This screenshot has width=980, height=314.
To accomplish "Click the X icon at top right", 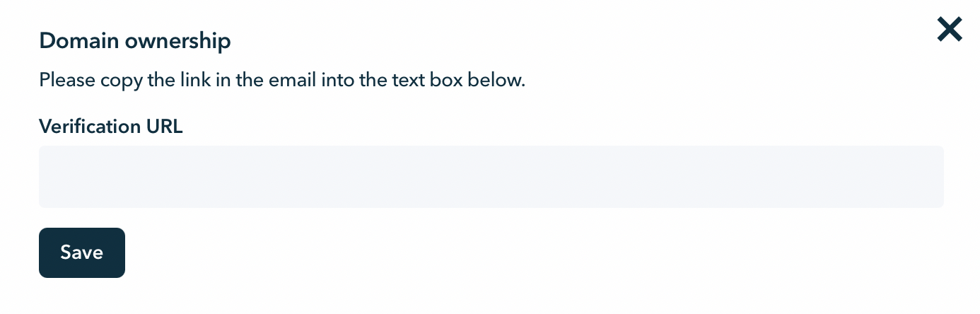I will [x=950, y=30].
